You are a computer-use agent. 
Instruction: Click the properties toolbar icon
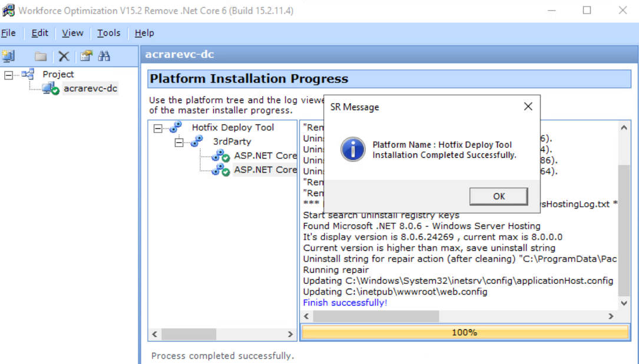pyautogui.click(x=87, y=57)
